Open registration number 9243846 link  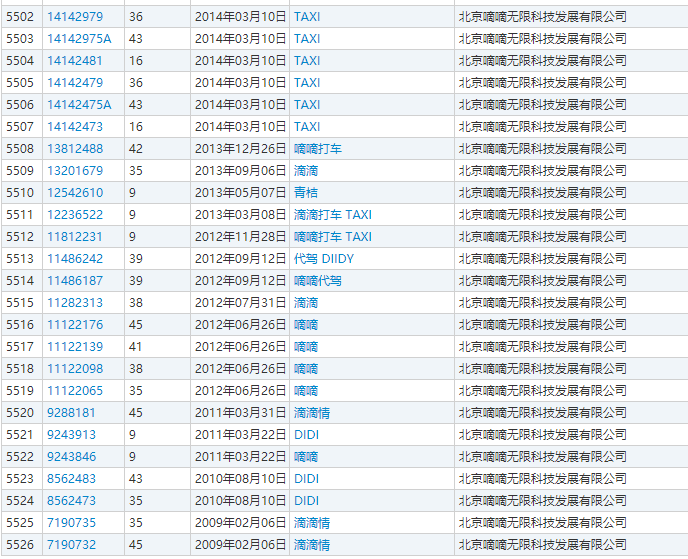(x=72, y=457)
